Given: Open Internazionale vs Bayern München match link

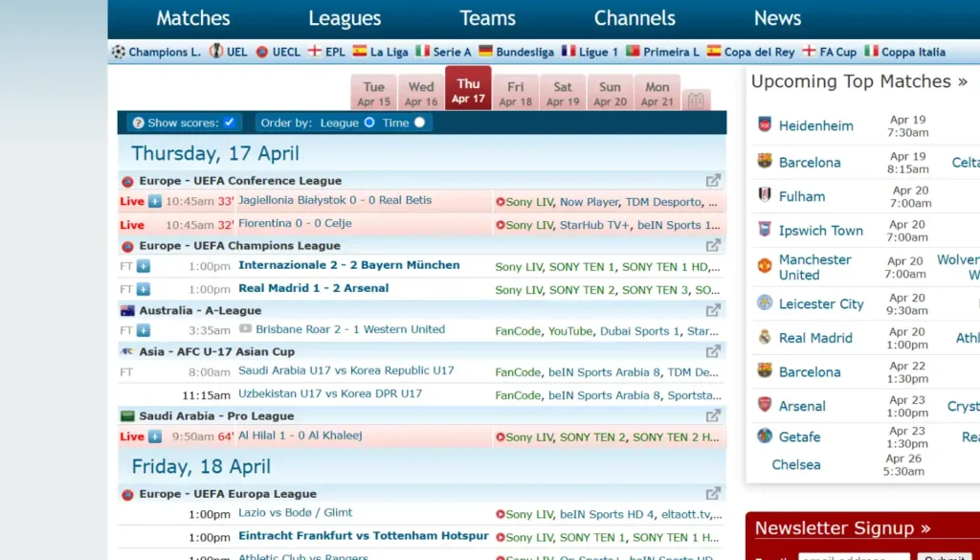Looking at the screenshot, I should coord(348,265).
